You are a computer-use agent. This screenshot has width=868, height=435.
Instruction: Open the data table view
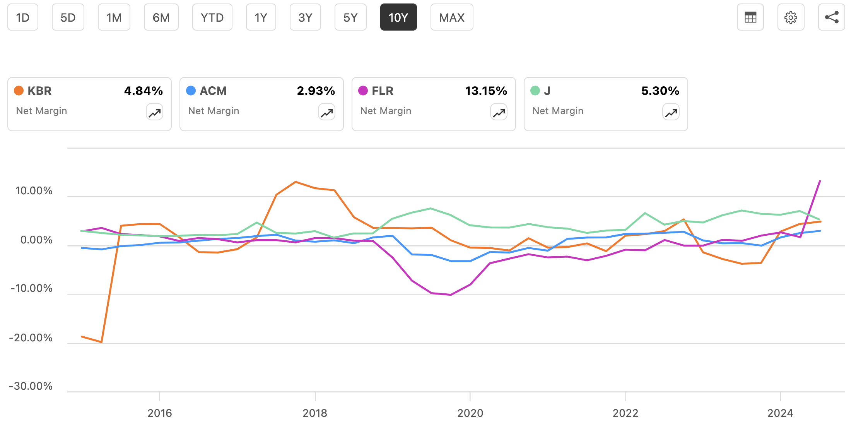[750, 17]
